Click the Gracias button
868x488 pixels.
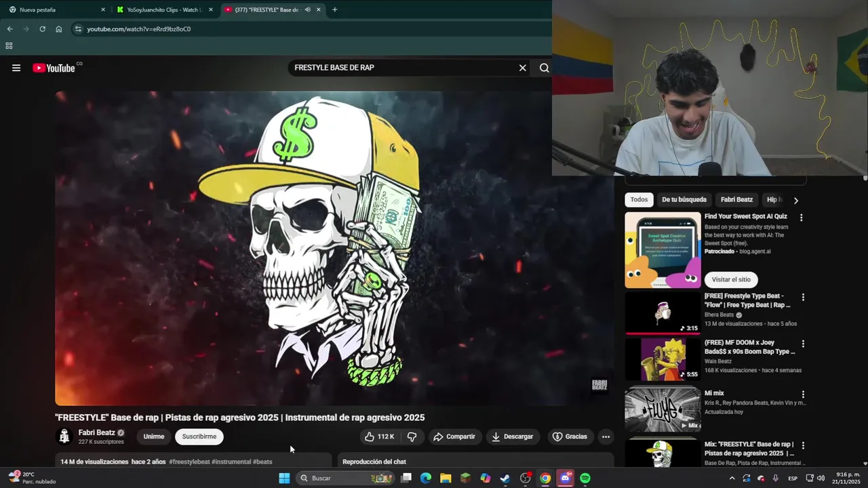(x=570, y=436)
